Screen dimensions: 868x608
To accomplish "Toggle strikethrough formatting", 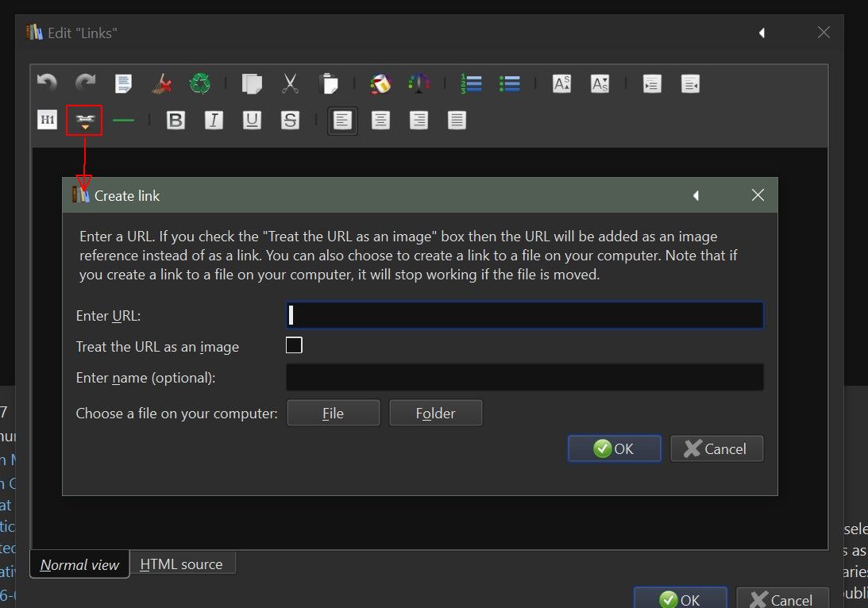I will [x=290, y=120].
